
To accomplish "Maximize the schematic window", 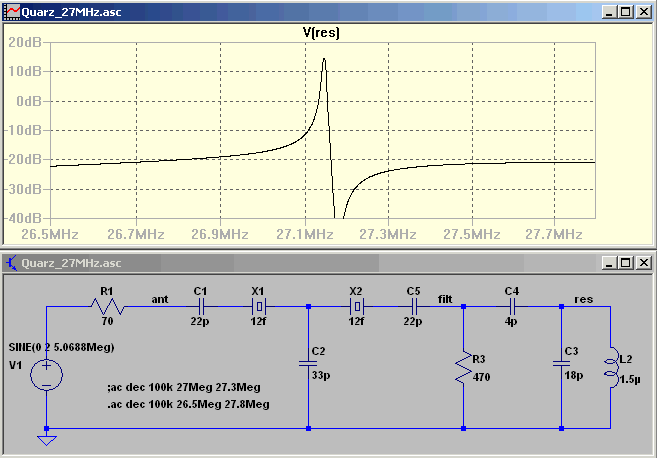I will coord(626,263).
